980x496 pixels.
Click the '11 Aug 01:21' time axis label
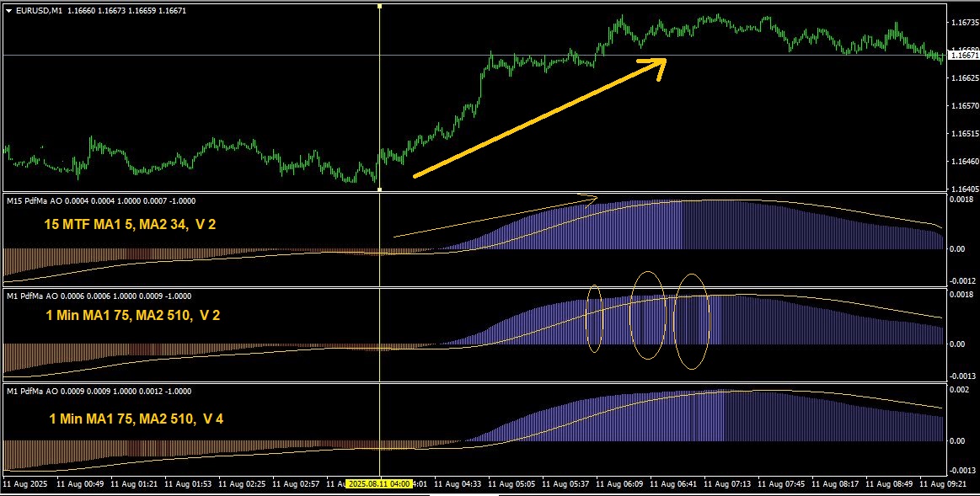[x=133, y=484]
